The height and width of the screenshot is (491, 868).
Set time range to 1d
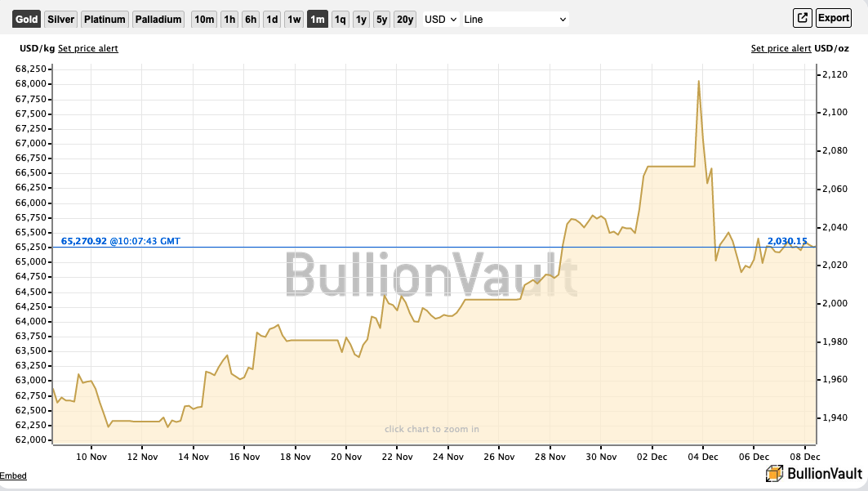click(272, 20)
